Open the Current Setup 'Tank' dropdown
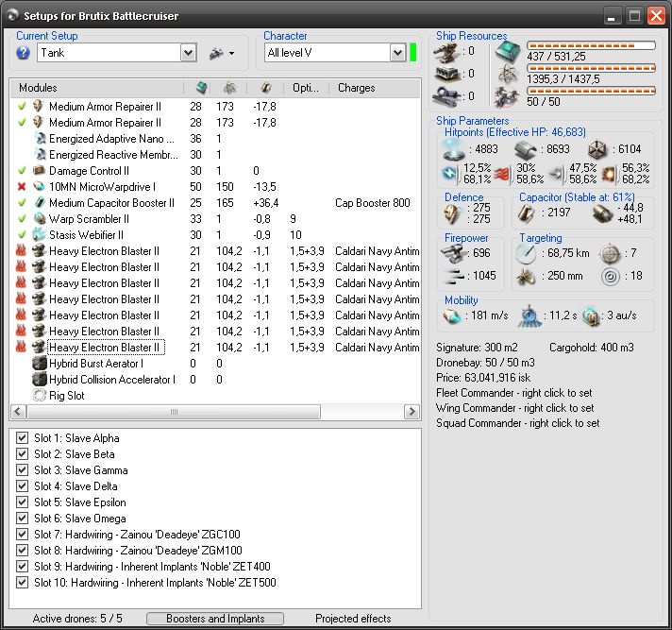Viewport: 672px width, 630px height. [188, 53]
